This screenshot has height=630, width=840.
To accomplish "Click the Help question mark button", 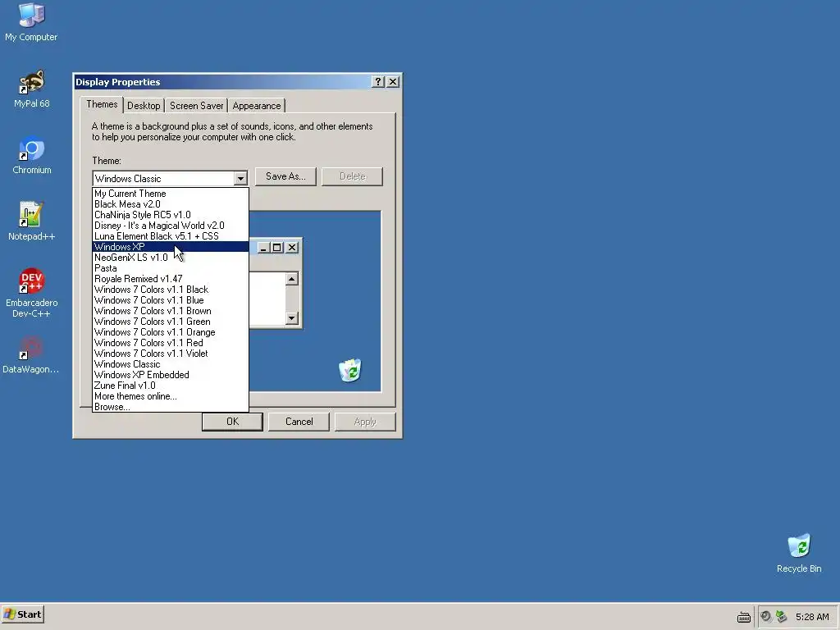I will click(x=377, y=81).
